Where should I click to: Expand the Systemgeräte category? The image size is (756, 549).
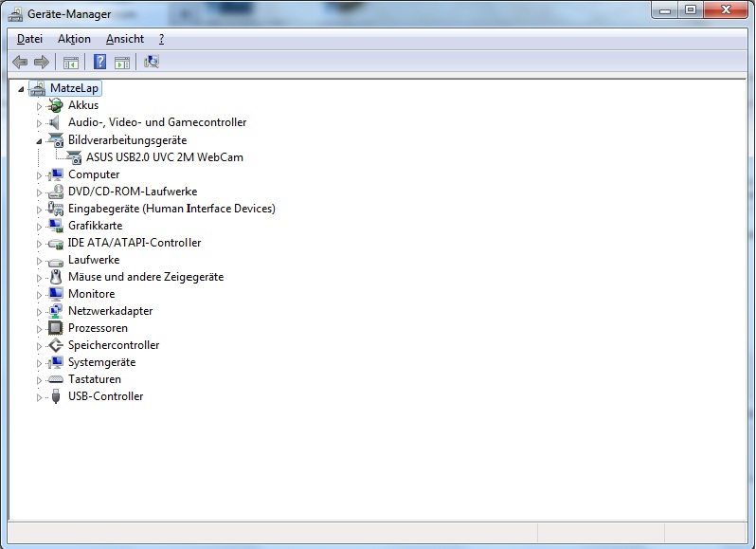[39, 363]
